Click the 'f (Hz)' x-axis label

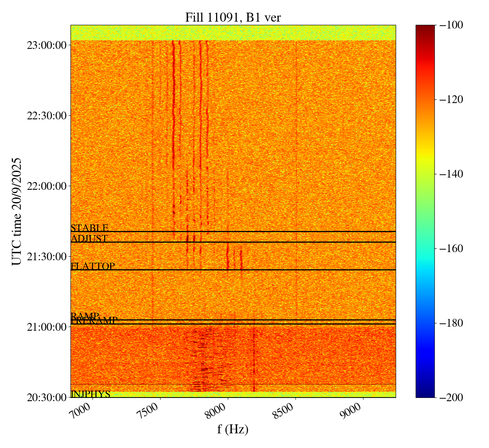coord(233,429)
